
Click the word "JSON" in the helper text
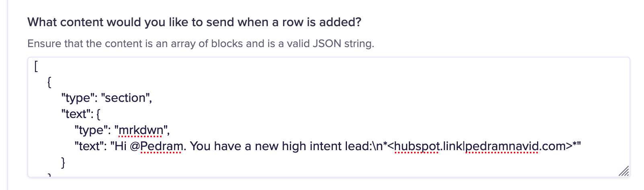pyautogui.click(x=327, y=43)
